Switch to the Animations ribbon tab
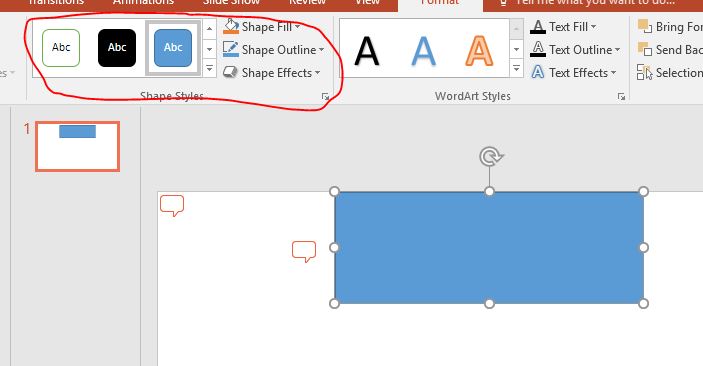 [143, 3]
